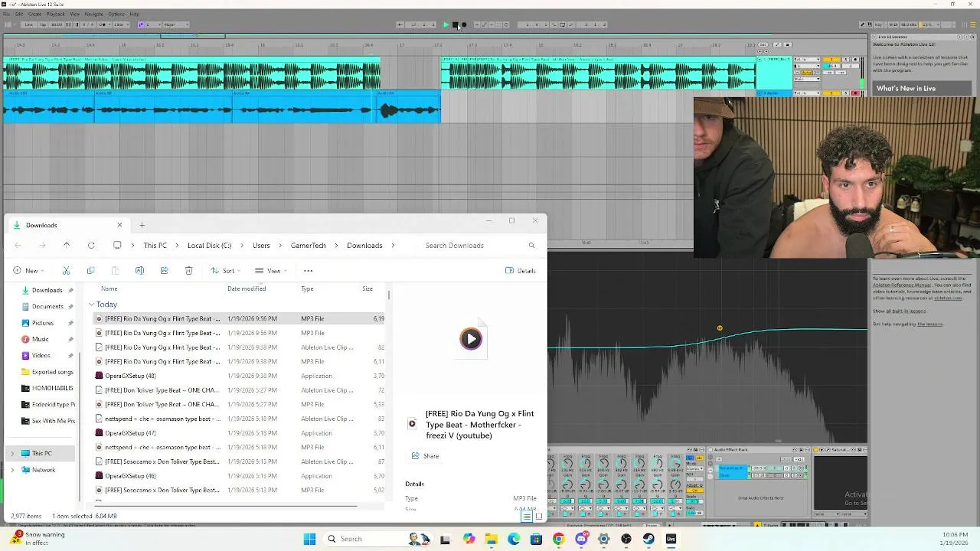Open the Ableton Navigate menu
The width and height of the screenshot is (980, 551).
pos(93,14)
